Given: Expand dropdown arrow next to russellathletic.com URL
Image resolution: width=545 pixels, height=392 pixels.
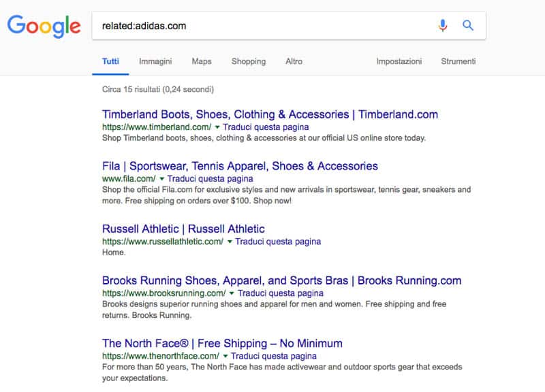Looking at the screenshot, I should click(x=230, y=242).
